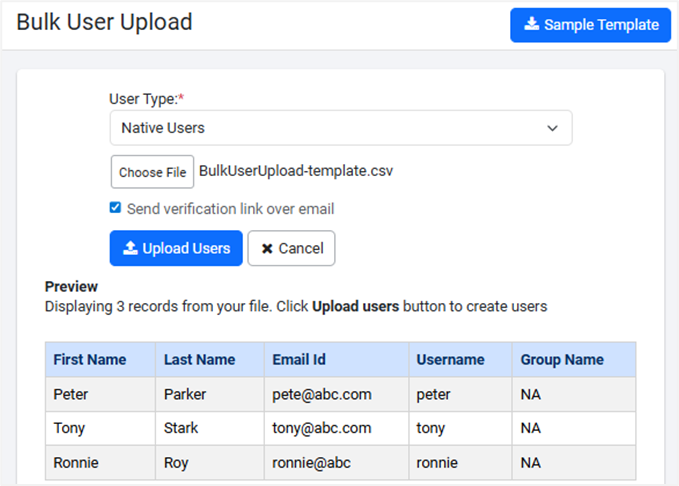
Task: Download the Sample Template
Action: 590,25
